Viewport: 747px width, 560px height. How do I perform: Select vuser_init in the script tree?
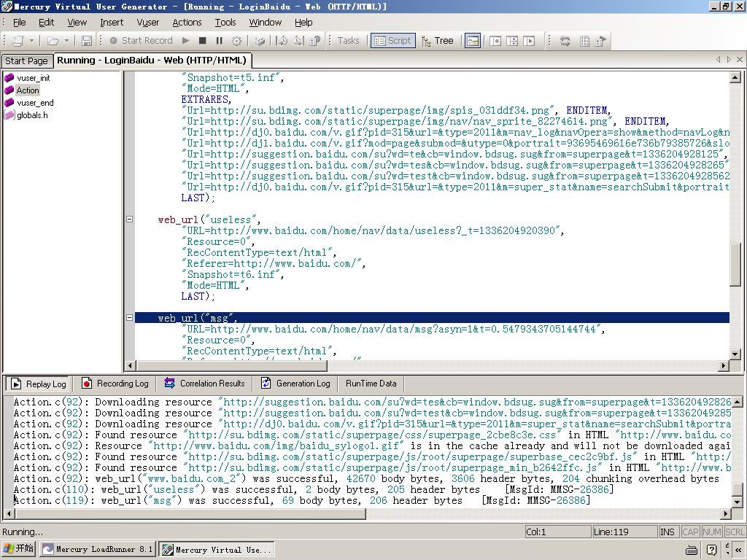point(33,78)
